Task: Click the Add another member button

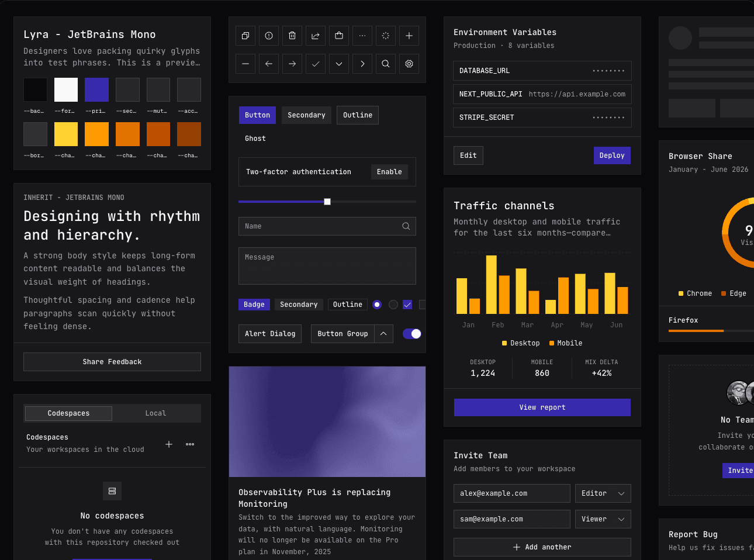Action: 542,547
